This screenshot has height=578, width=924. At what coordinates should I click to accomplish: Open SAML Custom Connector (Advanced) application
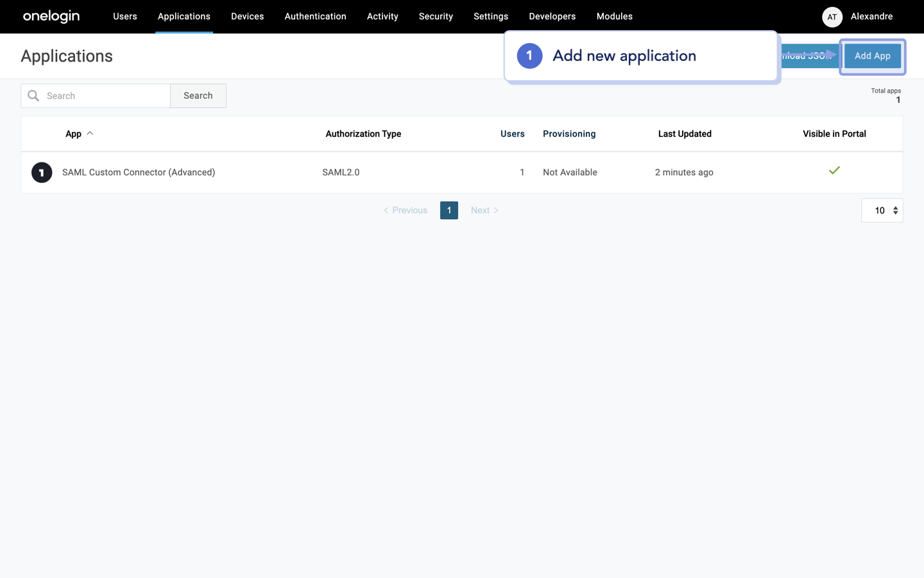pos(139,172)
